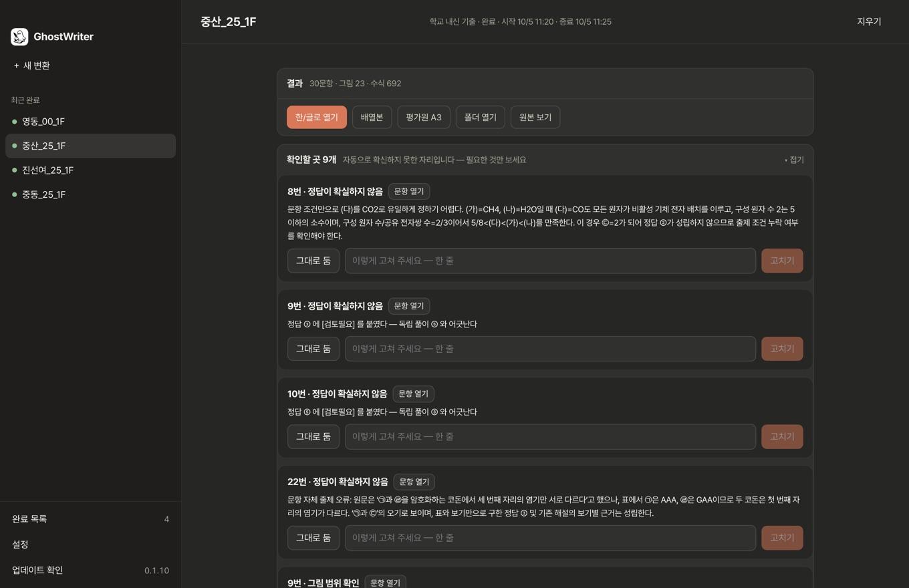909x588 pixels.
Task: Open question for 22번 정답이 확실하지 않음
Action: [414, 482]
